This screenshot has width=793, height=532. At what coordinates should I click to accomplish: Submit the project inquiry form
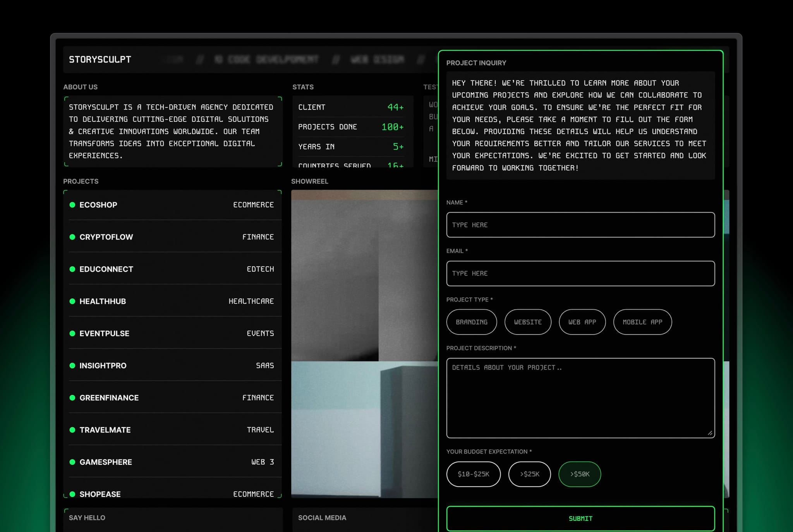[580, 518]
